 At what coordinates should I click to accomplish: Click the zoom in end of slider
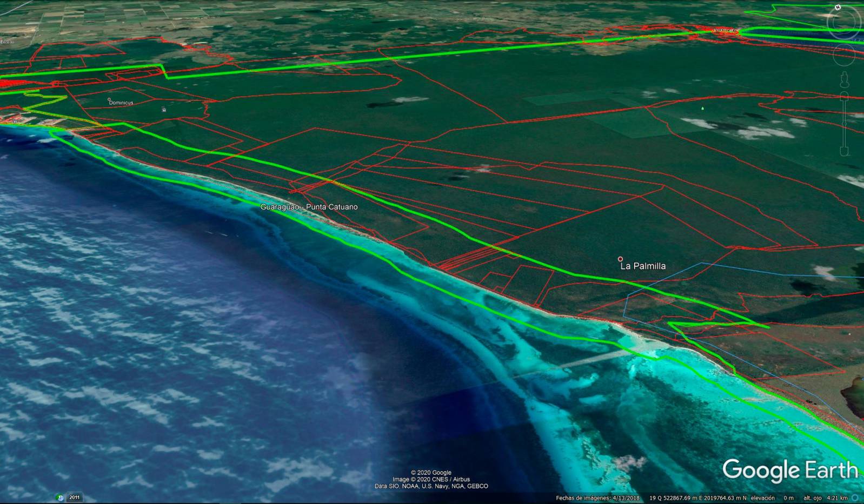pyautogui.click(x=844, y=96)
